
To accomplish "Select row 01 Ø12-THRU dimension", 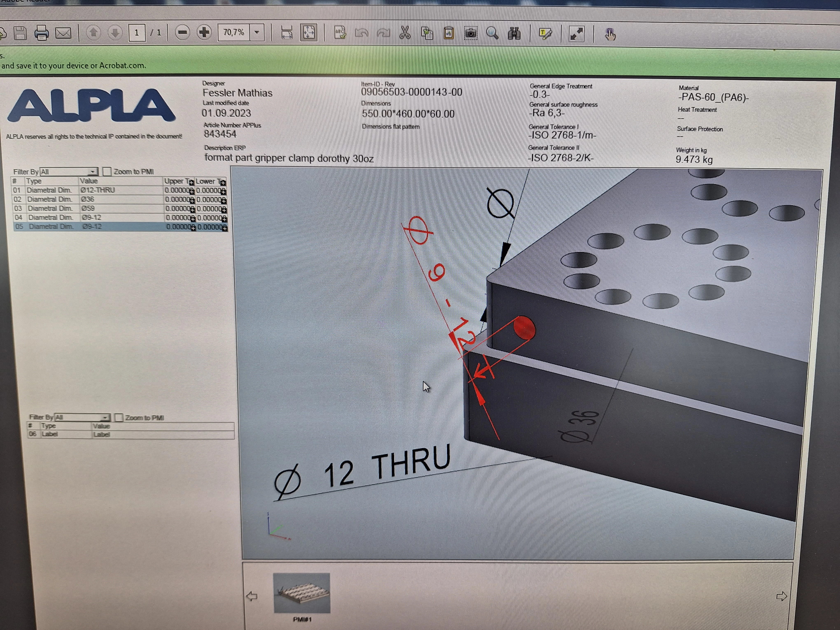I will [97, 190].
